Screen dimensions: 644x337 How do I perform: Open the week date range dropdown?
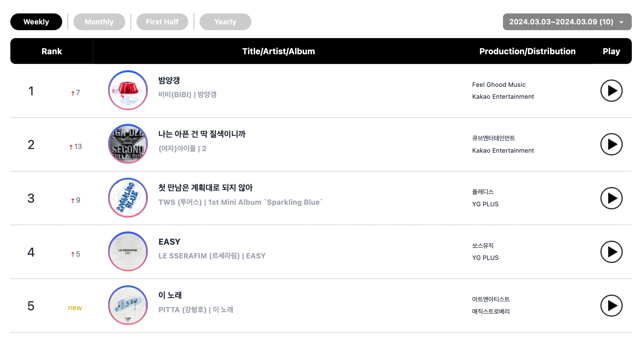(561, 22)
